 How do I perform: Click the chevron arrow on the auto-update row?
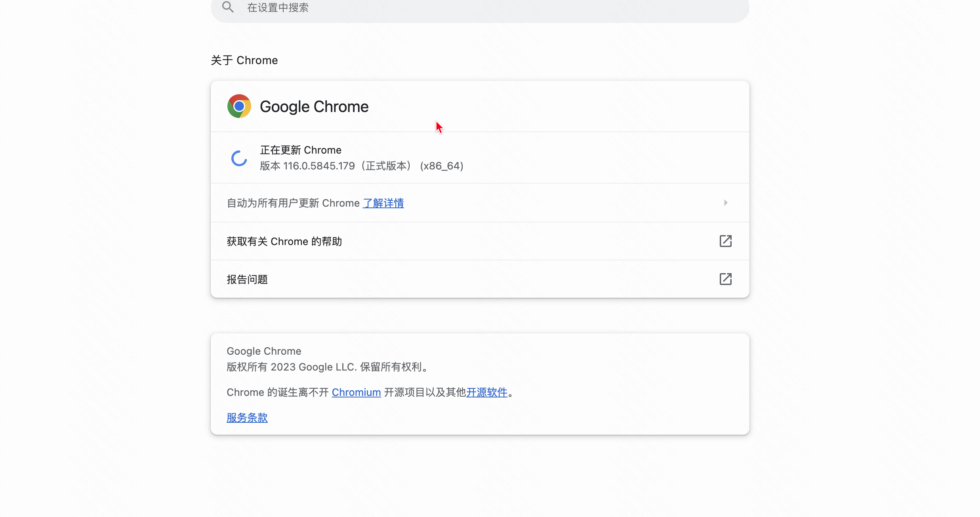(x=725, y=203)
